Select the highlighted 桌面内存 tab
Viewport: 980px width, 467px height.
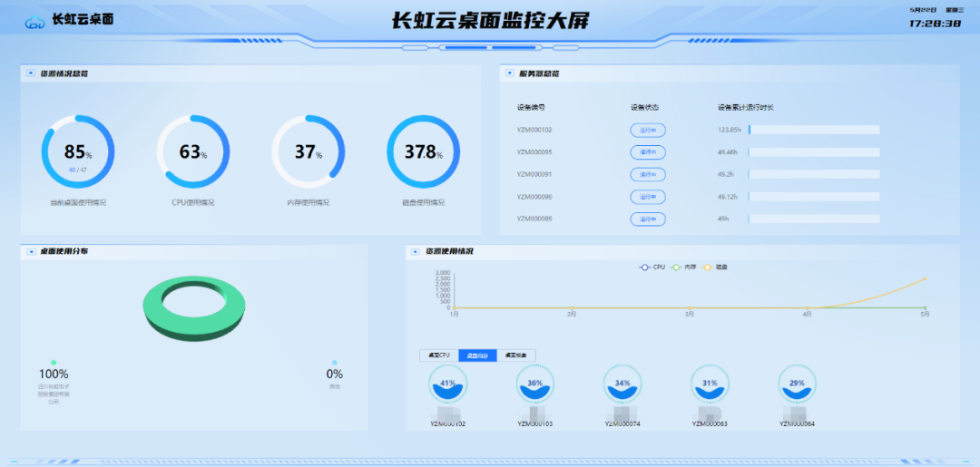[x=477, y=355]
